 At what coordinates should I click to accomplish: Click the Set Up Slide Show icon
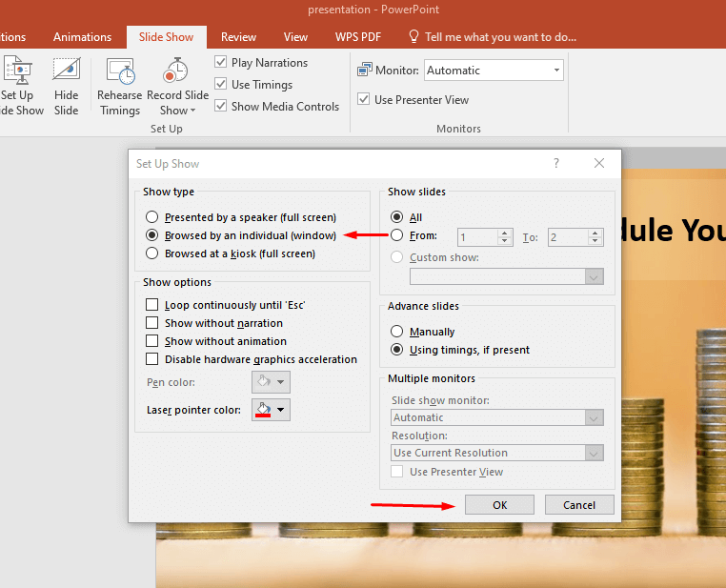tap(17, 71)
